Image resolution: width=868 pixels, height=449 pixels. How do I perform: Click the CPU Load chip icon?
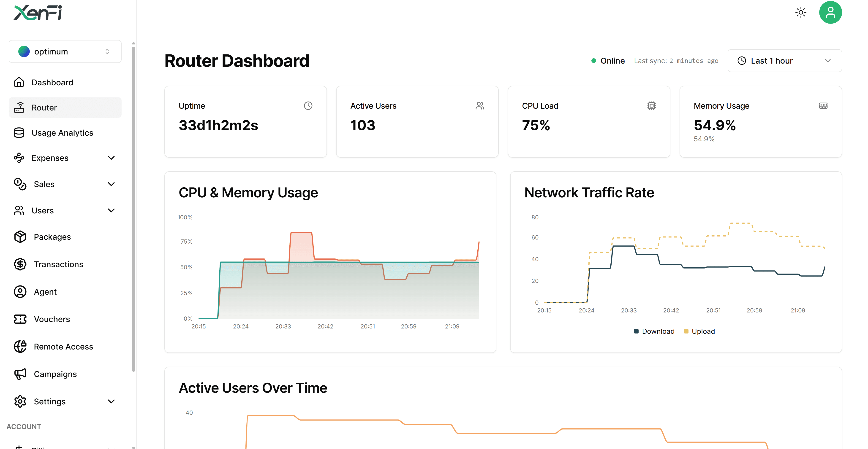click(x=651, y=106)
